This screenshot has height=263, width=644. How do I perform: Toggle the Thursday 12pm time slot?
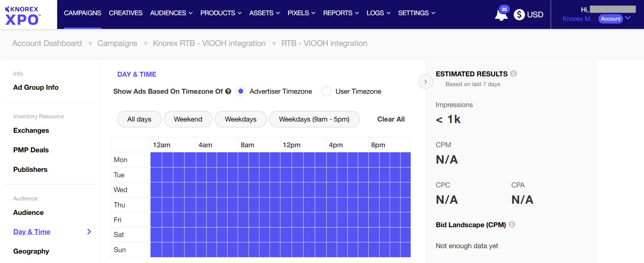[286, 205]
